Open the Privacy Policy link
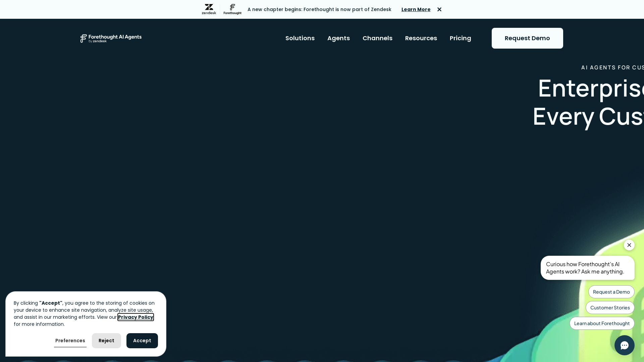 (x=136, y=317)
